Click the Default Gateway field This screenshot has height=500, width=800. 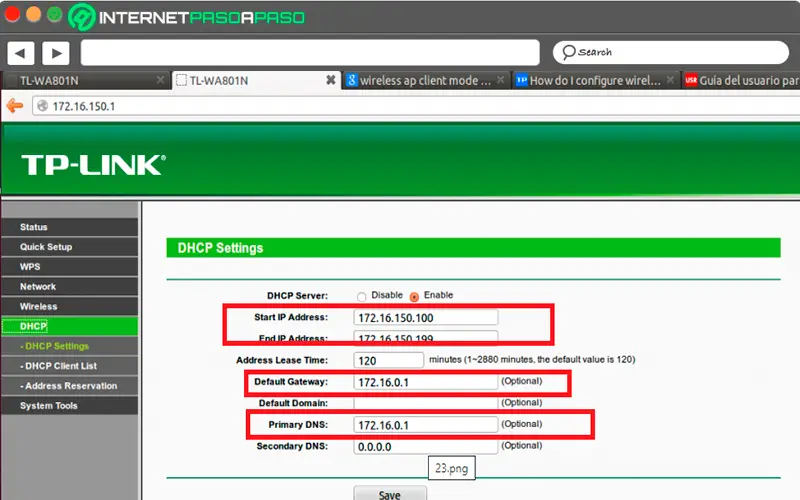click(x=426, y=382)
